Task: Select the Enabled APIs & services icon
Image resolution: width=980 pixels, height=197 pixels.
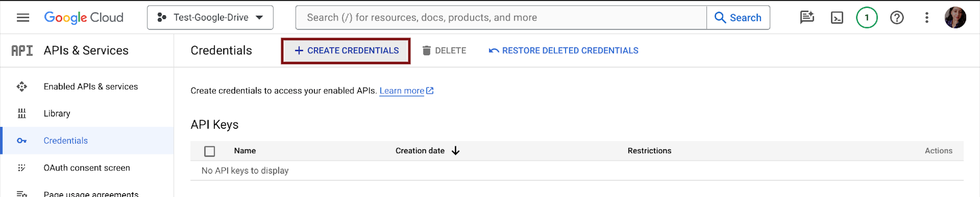Action: tap(22, 87)
